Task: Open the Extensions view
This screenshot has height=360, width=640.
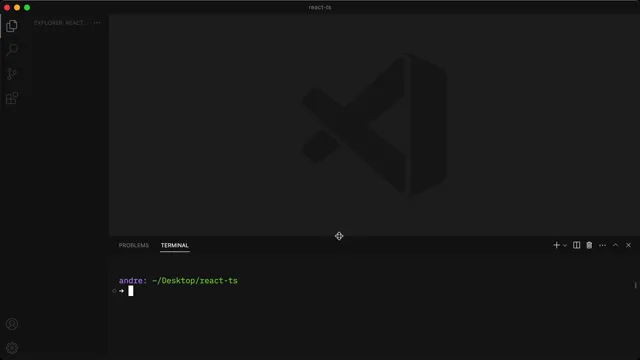Action: coord(12,98)
